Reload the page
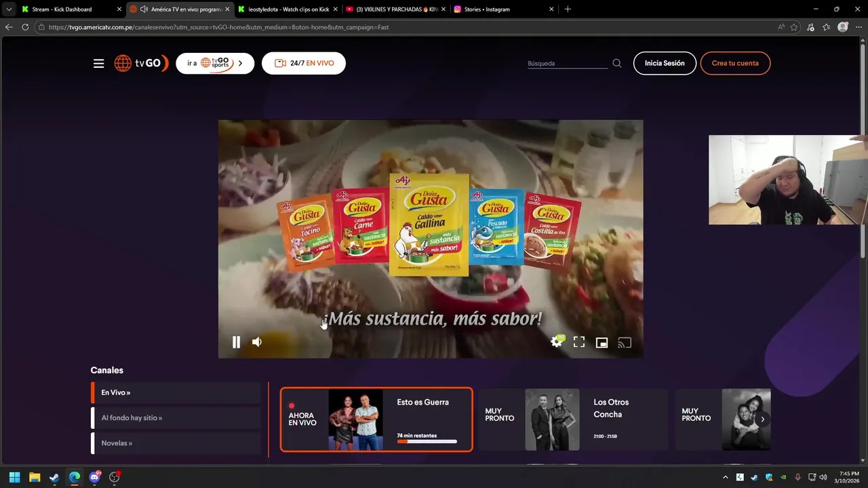Image resolution: width=868 pixels, height=488 pixels. pyautogui.click(x=25, y=27)
